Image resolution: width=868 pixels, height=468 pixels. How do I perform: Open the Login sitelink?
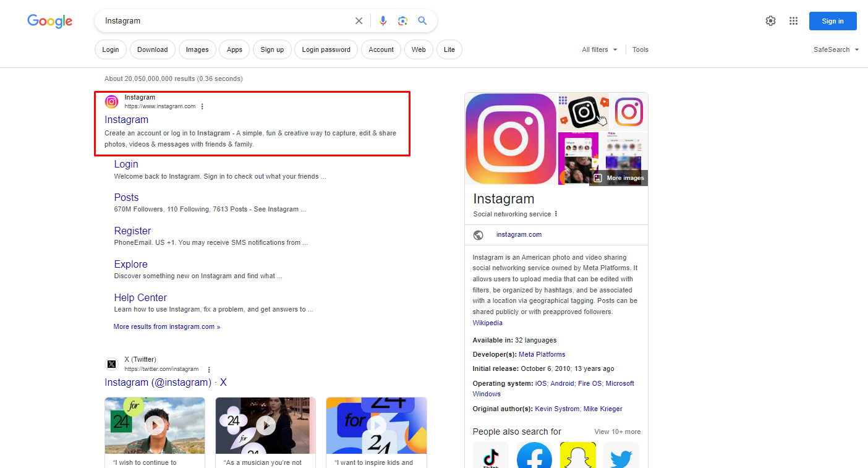pyautogui.click(x=126, y=164)
